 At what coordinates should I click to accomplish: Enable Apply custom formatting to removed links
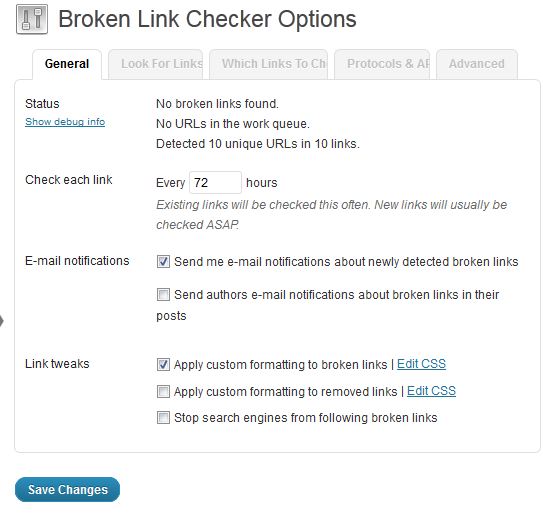coord(163,392)
